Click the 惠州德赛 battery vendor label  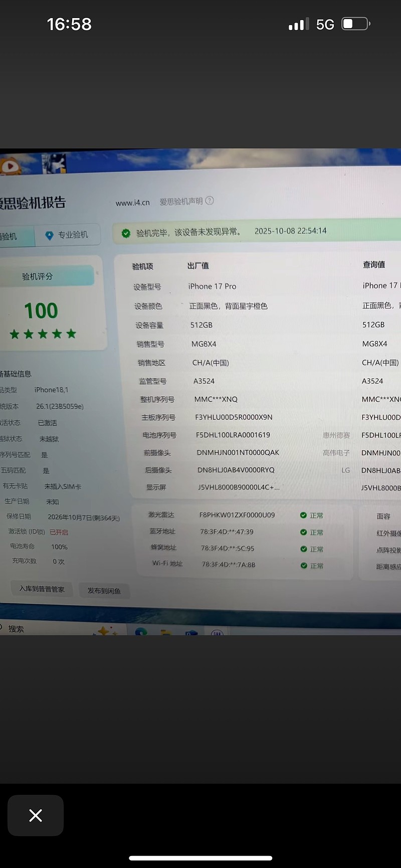(336, 435)
